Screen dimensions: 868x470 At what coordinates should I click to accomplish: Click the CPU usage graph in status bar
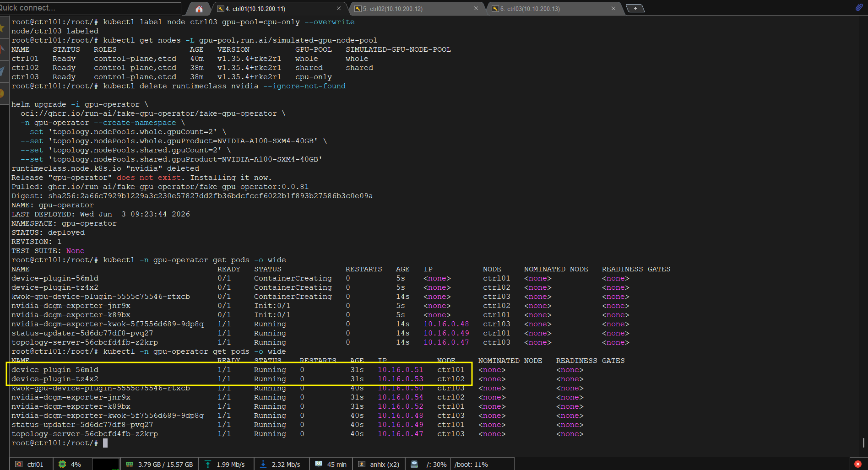click(106, 464)
